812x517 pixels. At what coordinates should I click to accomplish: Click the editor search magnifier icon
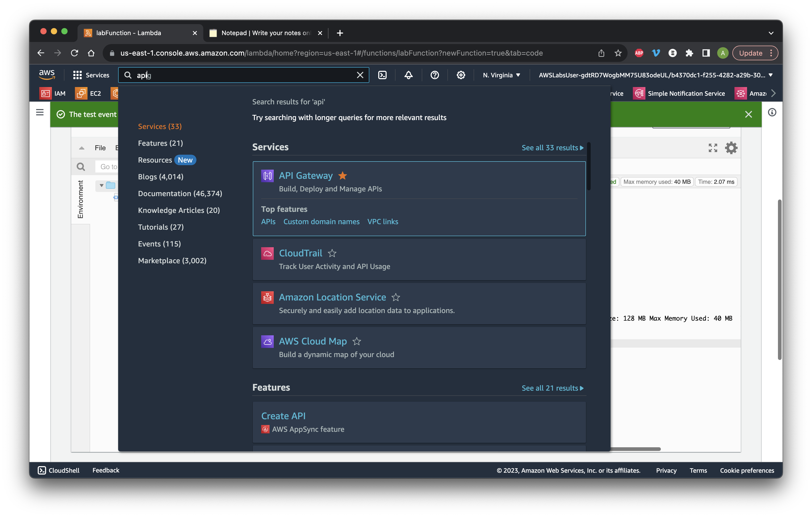(81, 167)
